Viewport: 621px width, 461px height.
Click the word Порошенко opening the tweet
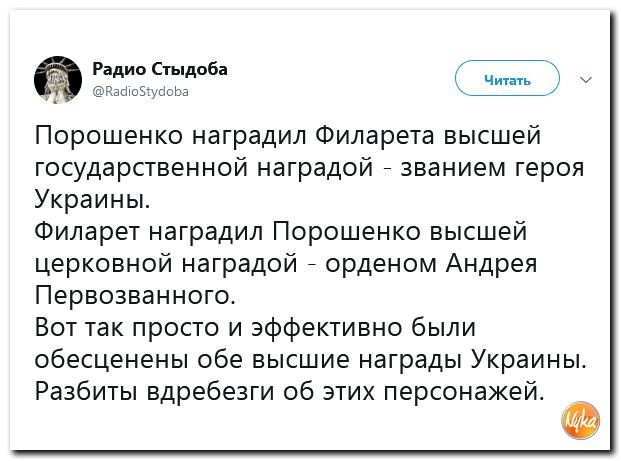(x=109, y=135)
